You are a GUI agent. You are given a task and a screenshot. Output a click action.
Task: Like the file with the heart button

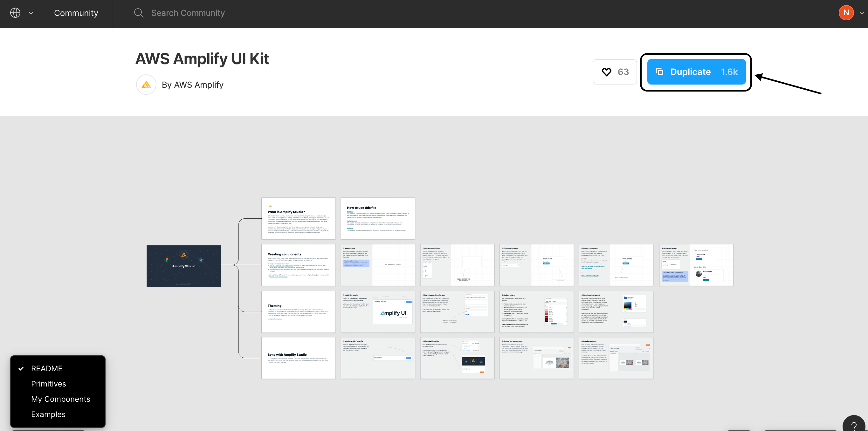(615, 72)
